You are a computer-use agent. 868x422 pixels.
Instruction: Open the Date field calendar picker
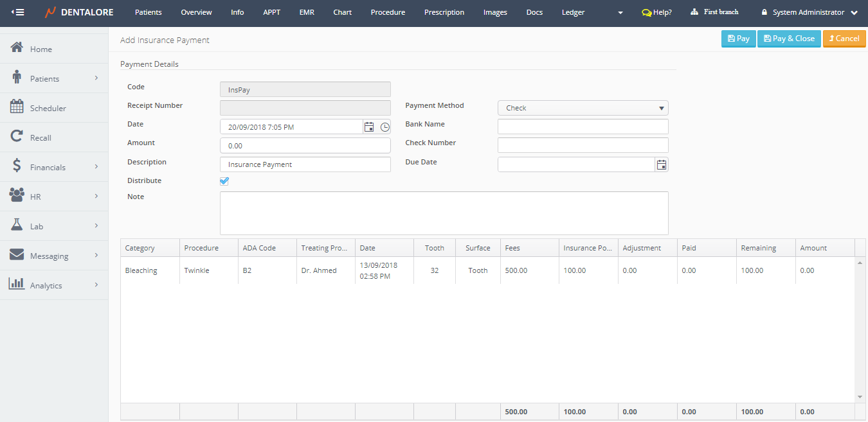pyautogui.click(x=369, y=127)
